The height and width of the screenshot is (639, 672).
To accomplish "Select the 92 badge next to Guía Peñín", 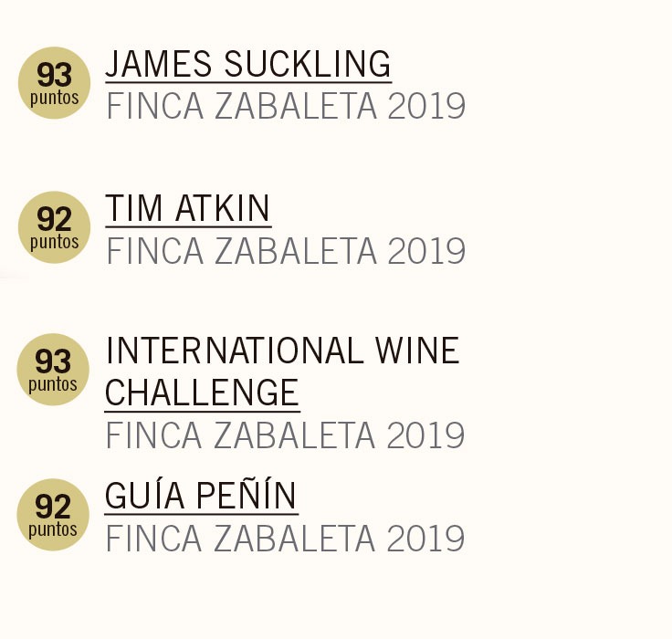I will [x=54, y=515].
